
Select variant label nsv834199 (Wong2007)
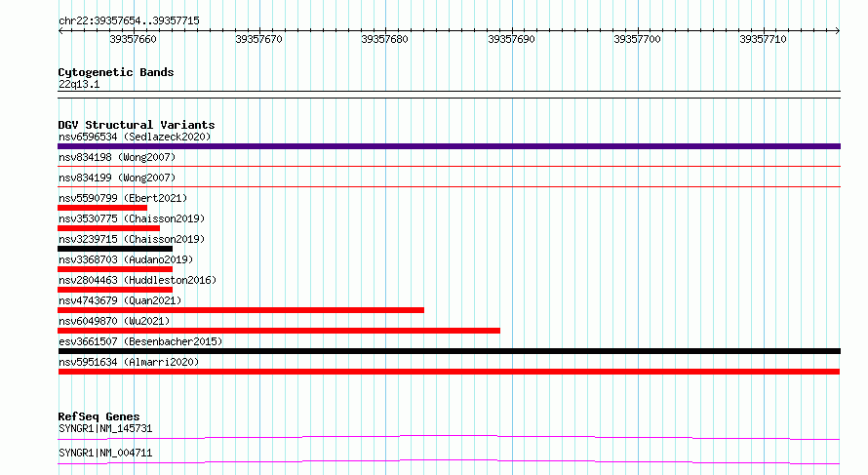click(x=117, y=178)
